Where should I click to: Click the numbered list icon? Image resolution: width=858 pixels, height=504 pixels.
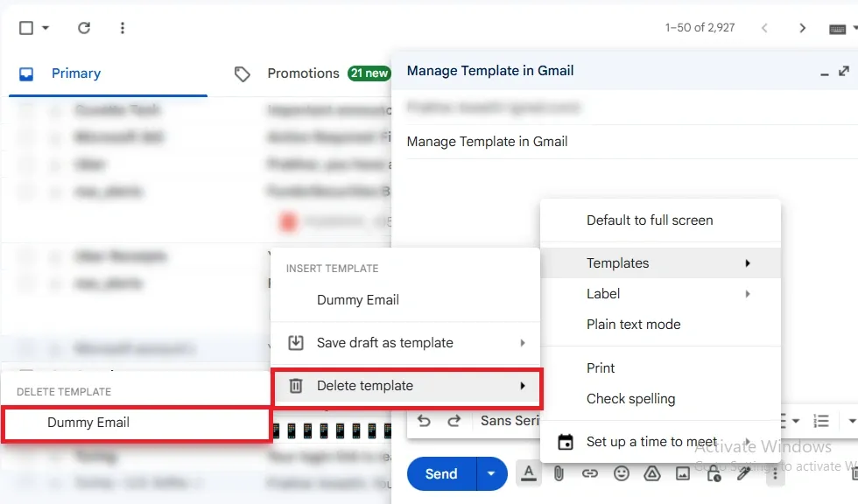click(821, 421)
